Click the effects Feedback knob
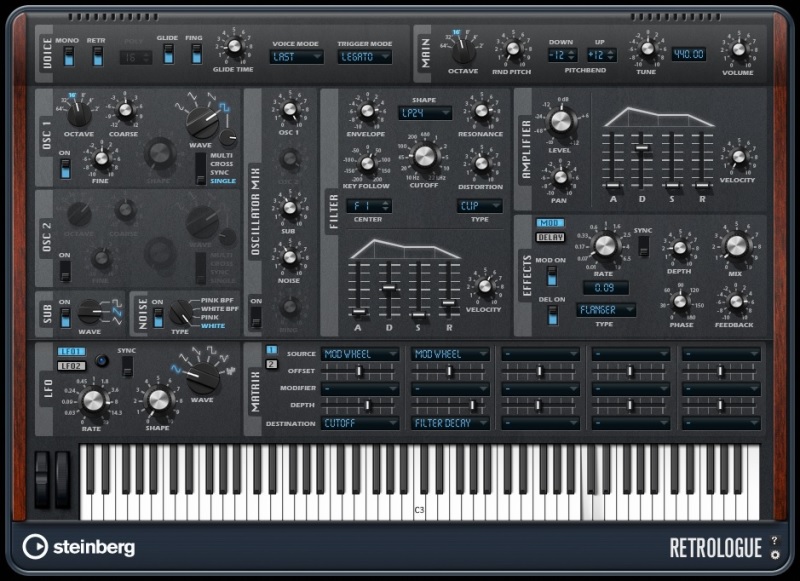 coord(735,301)
